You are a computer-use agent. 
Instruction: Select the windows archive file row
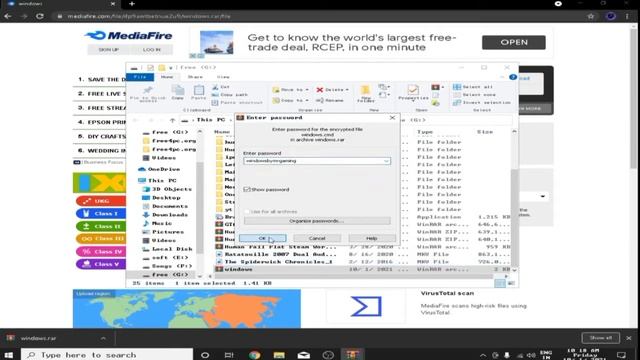tap(362, 269)
